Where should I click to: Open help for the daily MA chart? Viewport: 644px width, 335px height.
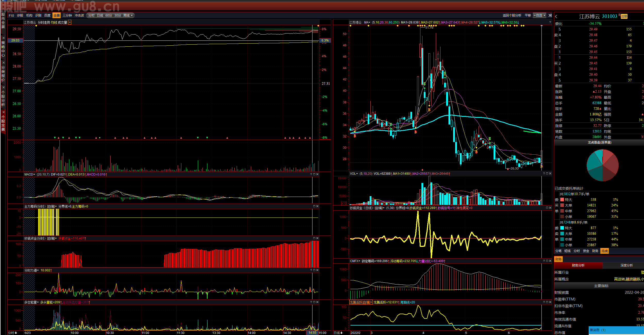point(550,22)
